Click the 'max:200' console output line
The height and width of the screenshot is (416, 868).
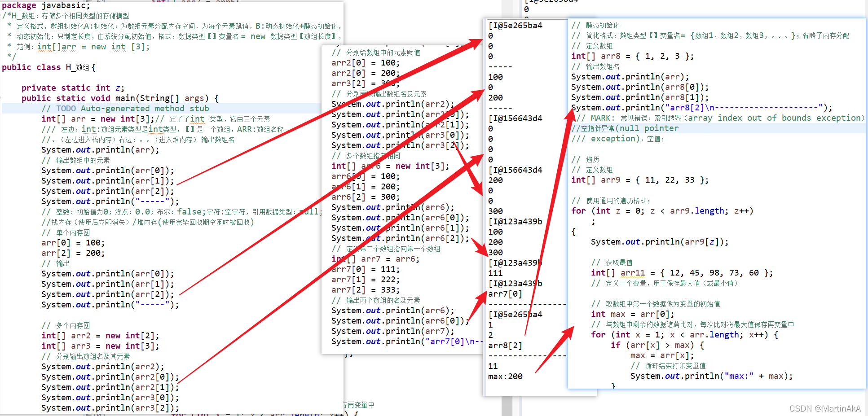(x=505, y=377)
